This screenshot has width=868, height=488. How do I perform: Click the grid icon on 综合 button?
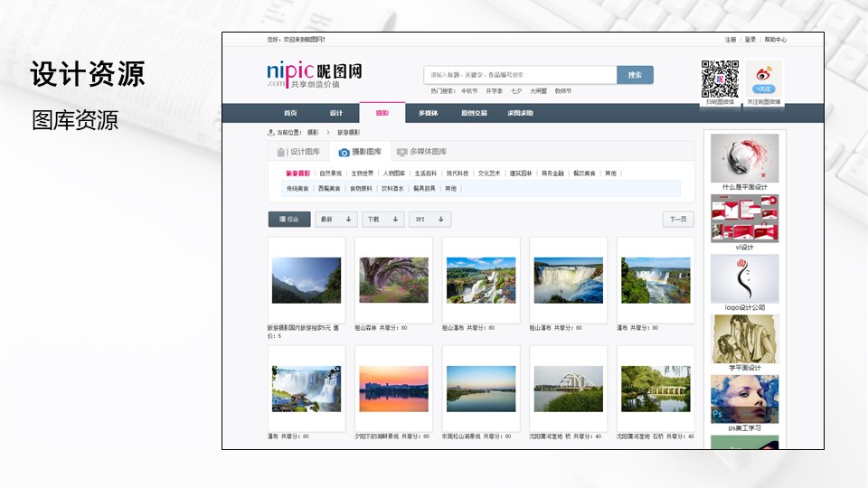(282, 219)
